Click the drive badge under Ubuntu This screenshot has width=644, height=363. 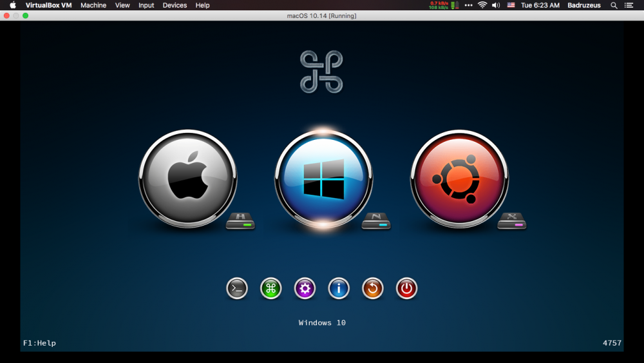512,221
